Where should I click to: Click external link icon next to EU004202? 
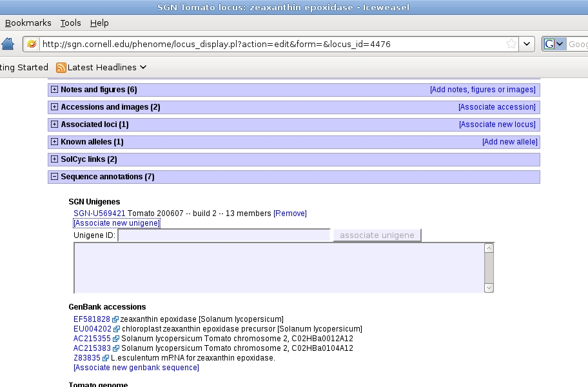click(117, 329)
